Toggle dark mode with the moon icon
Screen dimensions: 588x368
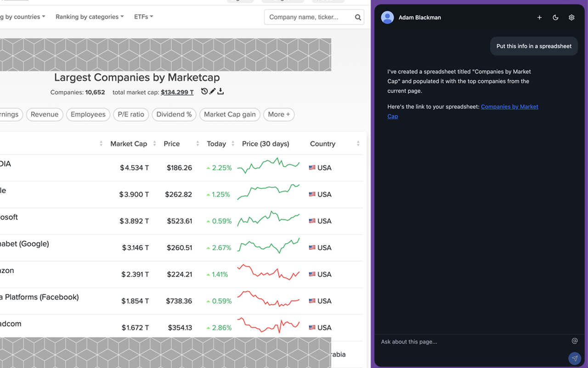555,17
